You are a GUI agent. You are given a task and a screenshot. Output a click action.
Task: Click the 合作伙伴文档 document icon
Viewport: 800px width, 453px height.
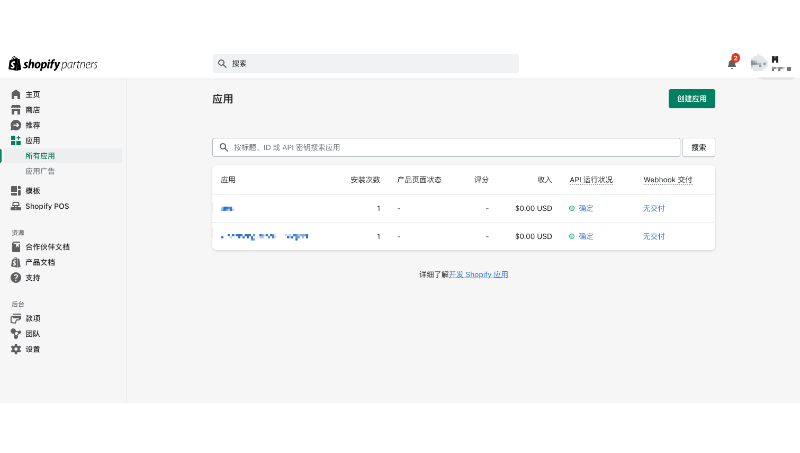click(16, 247)
